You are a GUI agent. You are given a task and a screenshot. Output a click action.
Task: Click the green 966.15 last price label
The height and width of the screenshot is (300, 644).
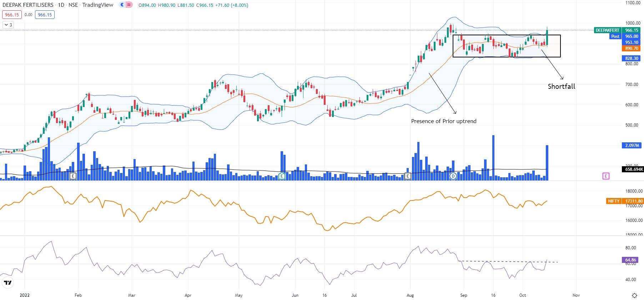tap(632, 30)
